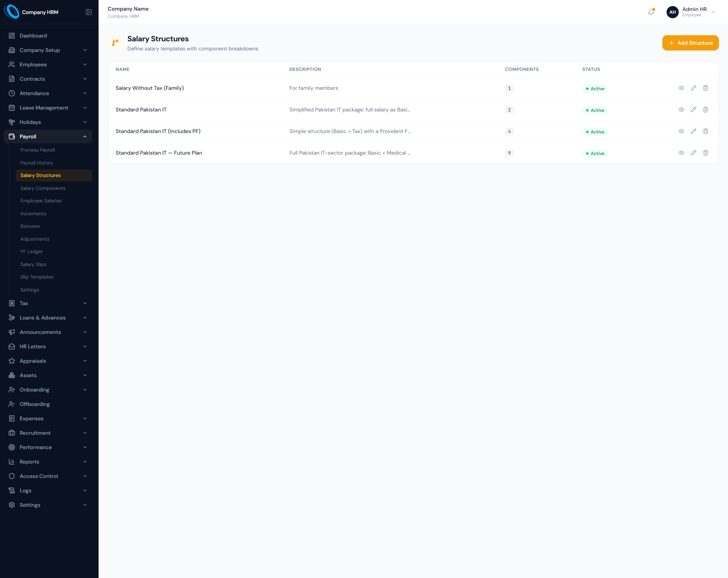View Salary Without Tax (Family) with eye icon
The image size is (728, 578).
point(681,88)
